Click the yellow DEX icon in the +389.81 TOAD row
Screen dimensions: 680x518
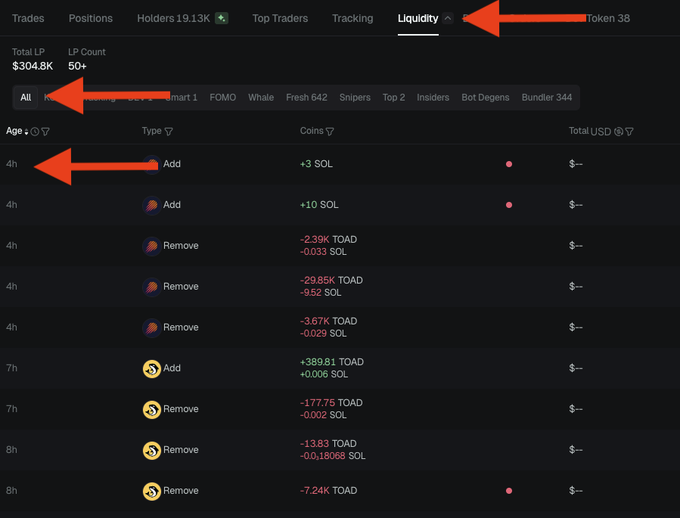pyautogui.click(x=152, y=369)
